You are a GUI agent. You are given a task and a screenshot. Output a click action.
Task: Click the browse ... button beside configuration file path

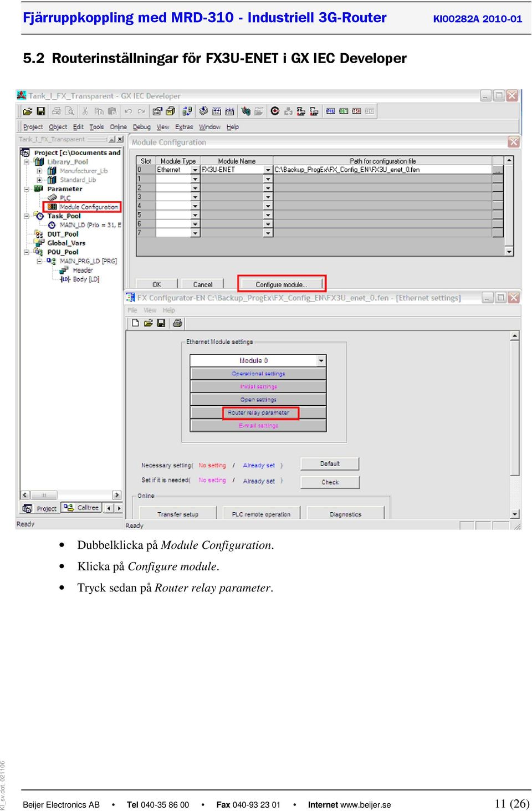pos(498,170)
